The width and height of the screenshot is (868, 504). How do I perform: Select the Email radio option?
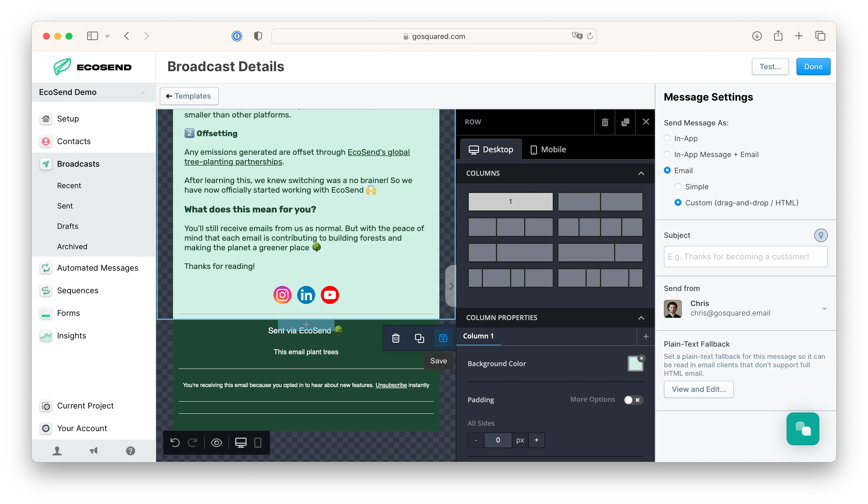667,170
